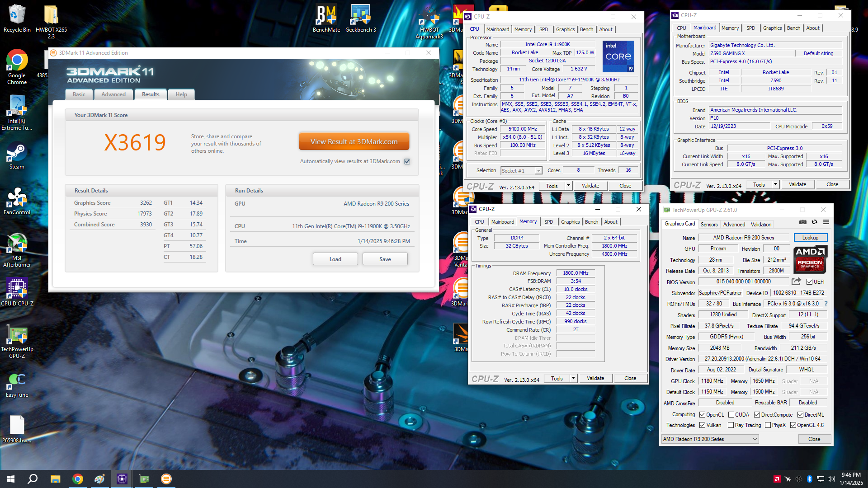Viewport: 868px width, 488px height.
Task: Open the Google Chrome desktop icon
Action: 17,67
